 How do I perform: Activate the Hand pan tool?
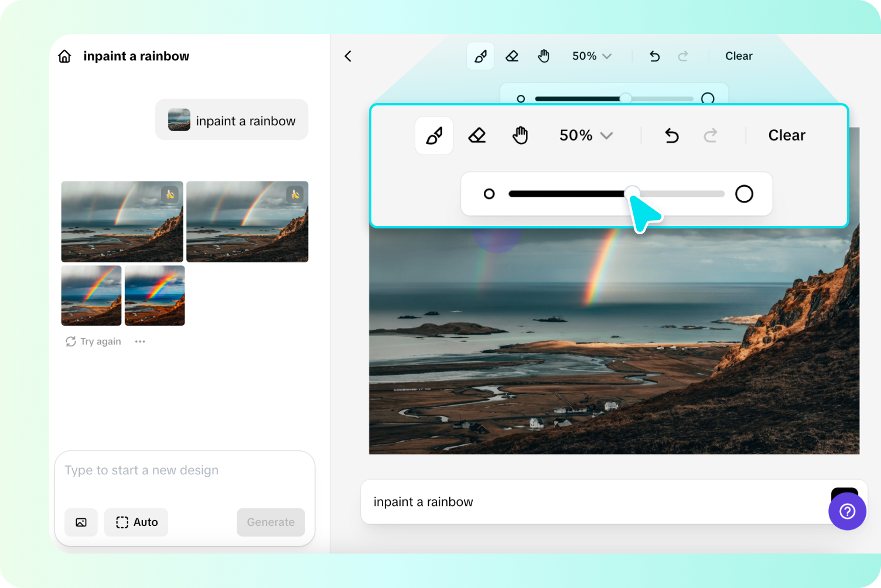point(544,56)
